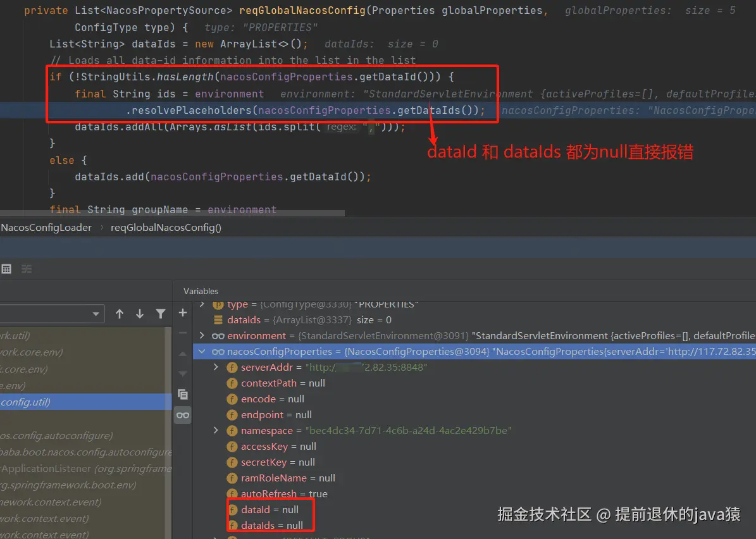
Task: Move watch down in variables toolbar
Action: (x=183, y=374)
